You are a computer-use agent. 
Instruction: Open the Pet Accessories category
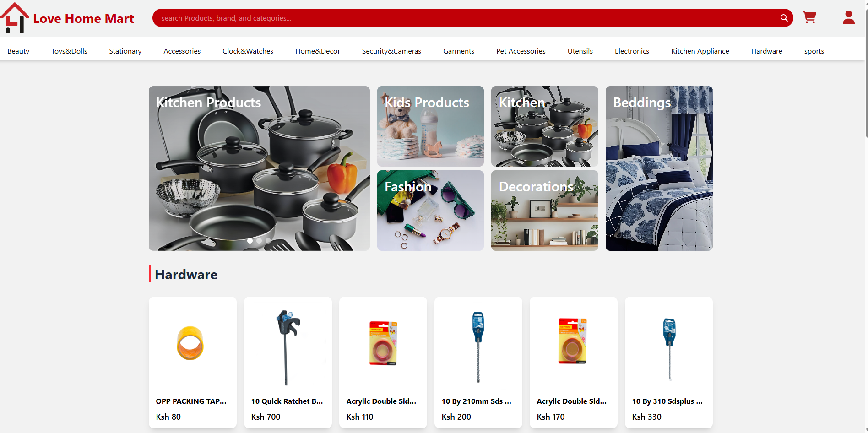(521, 51)
